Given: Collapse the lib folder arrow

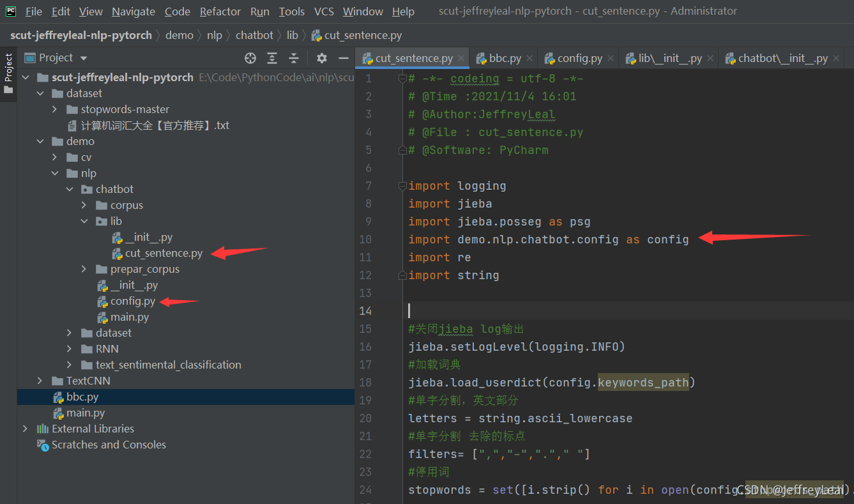Looking at the screenshot, I should tap(84, 221).
